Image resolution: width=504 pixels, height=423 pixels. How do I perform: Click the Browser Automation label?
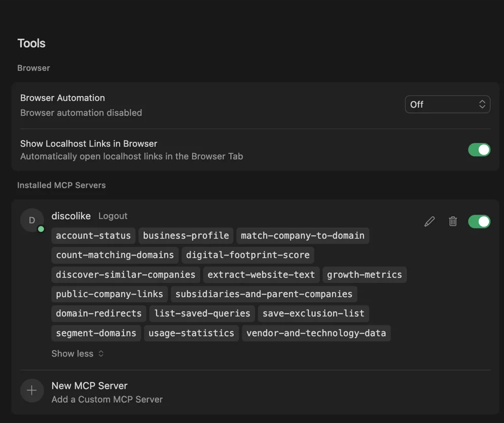point(62,98)
